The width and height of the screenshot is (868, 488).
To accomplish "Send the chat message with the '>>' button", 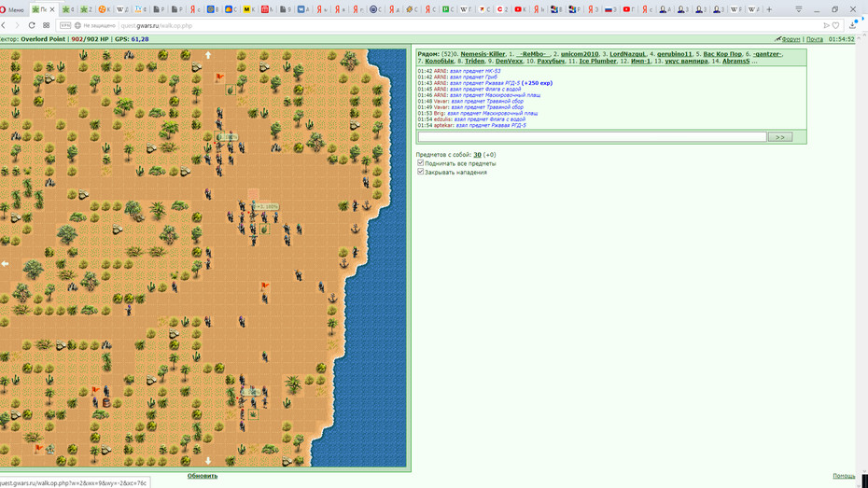I will point(780,136).
